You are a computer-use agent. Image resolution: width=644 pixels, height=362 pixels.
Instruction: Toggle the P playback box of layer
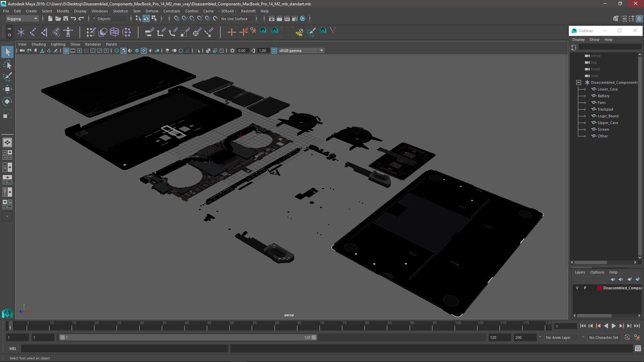585,288
